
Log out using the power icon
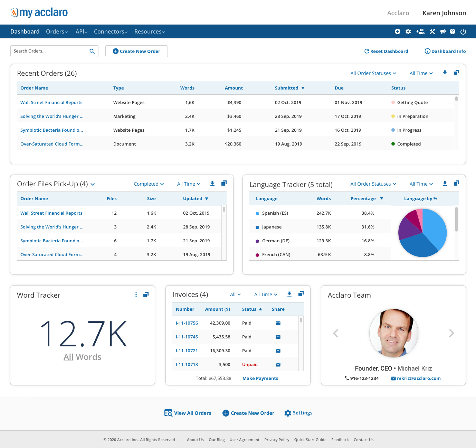(463, 31)
